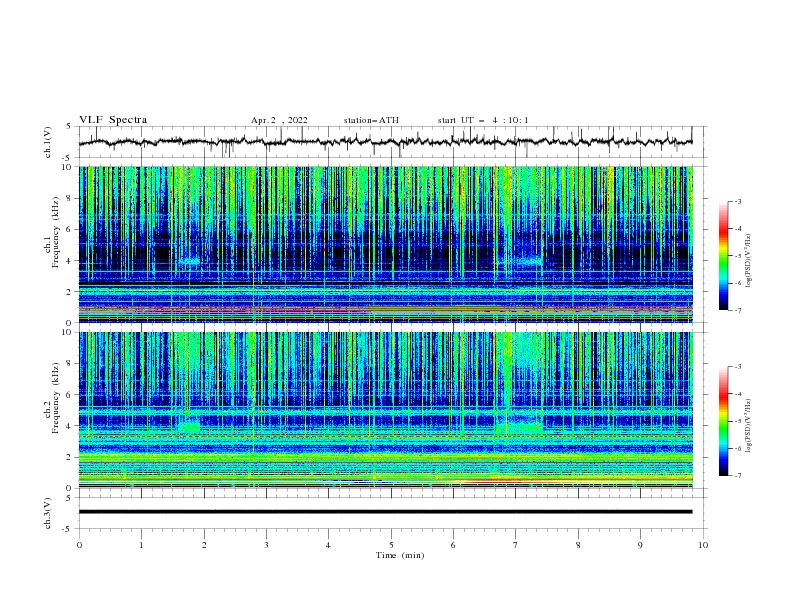
Task: Click the ch.2 colorbar "log(PSD)(V²/Hz)" label
Action: (x=749, y=426)
